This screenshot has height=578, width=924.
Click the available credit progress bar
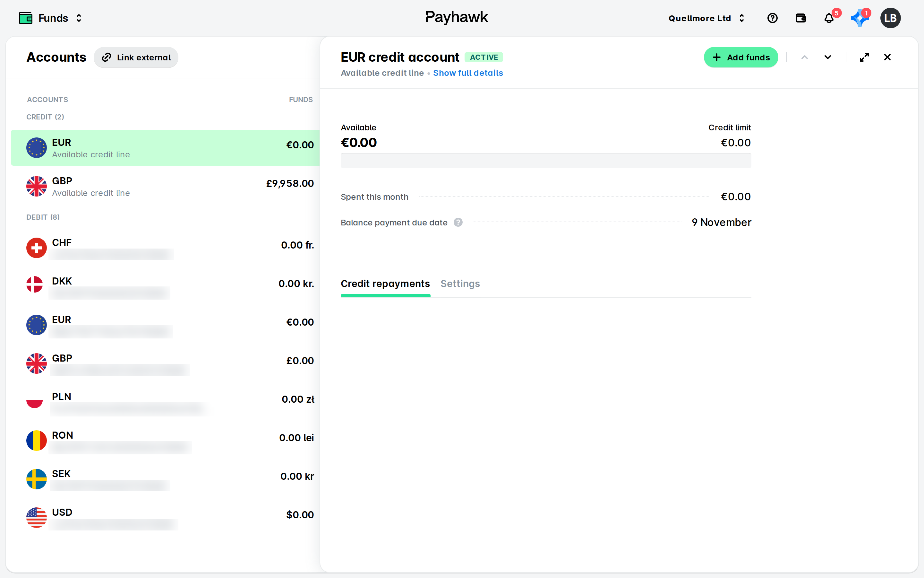[x=546, y=161]
